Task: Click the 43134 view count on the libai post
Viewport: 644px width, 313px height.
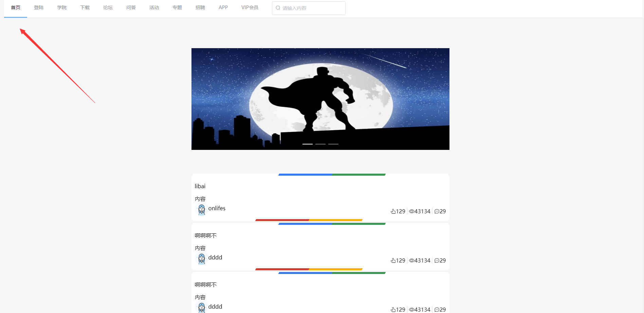Action: click(x=422, y=211)
